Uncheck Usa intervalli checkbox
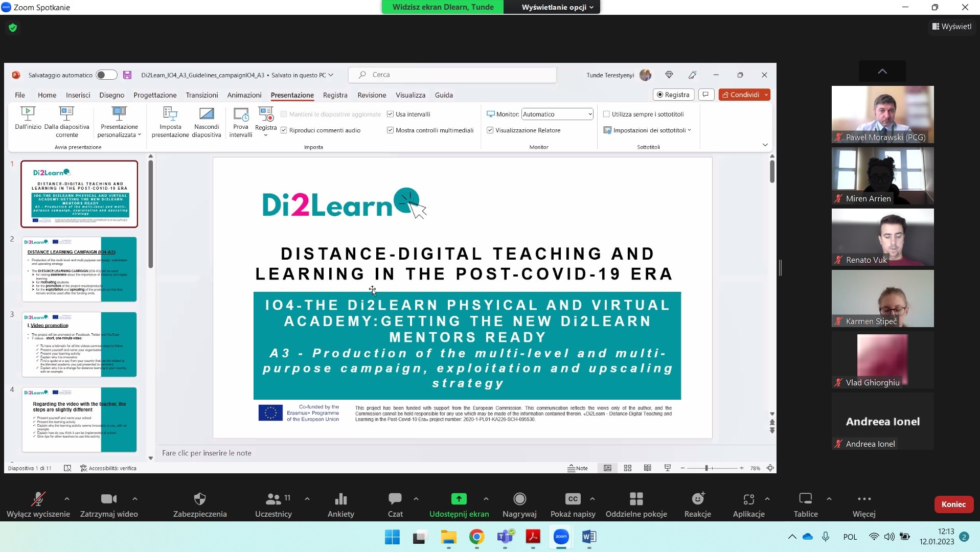980x552 pixels. click(x=390, y=114)
